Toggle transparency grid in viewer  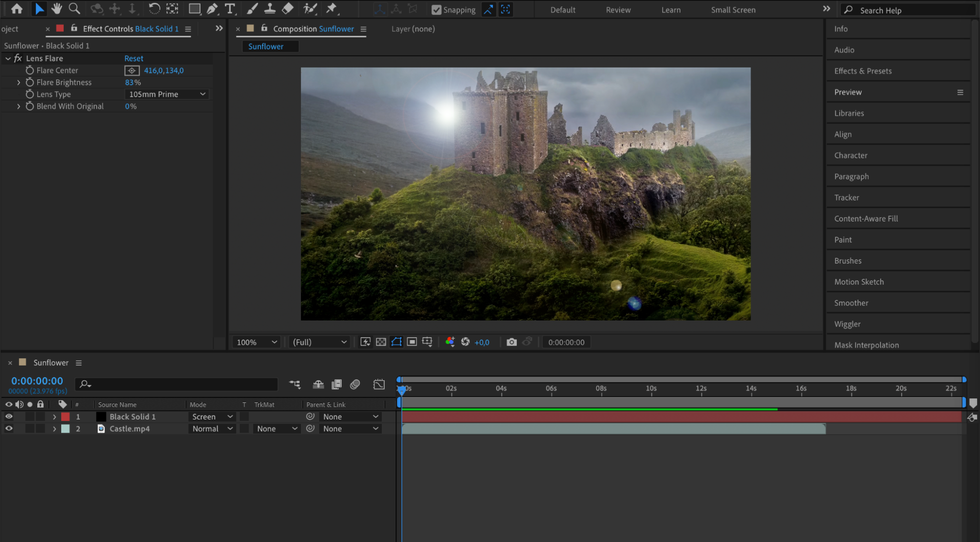coord(381,342)
